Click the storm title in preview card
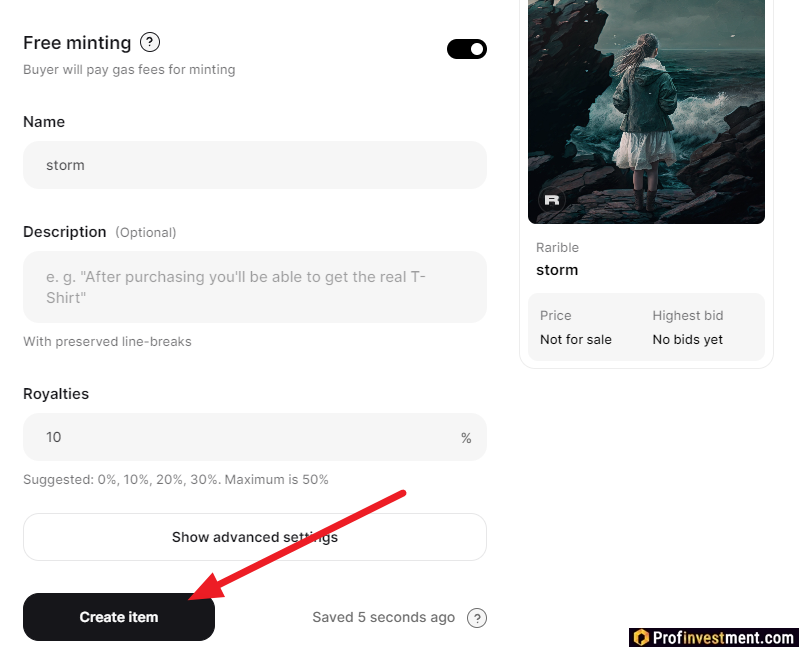 pos(557,270)
